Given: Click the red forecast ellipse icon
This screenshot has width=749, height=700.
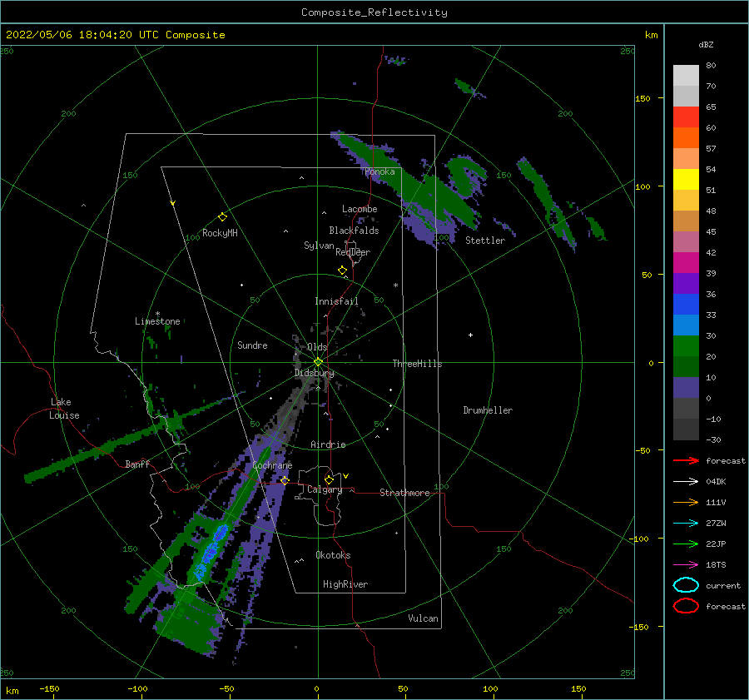Looking at the screenshot, I should click(686, 606).
